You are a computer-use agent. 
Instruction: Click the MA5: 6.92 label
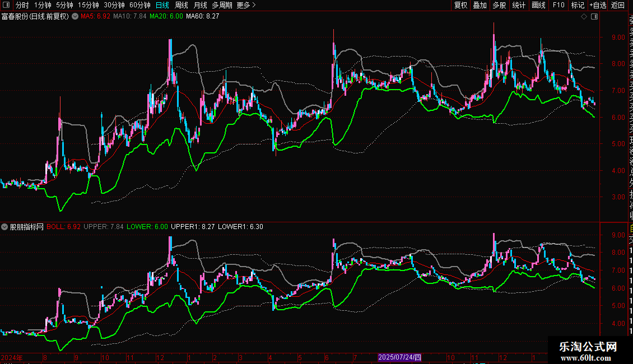click(95, 16)
